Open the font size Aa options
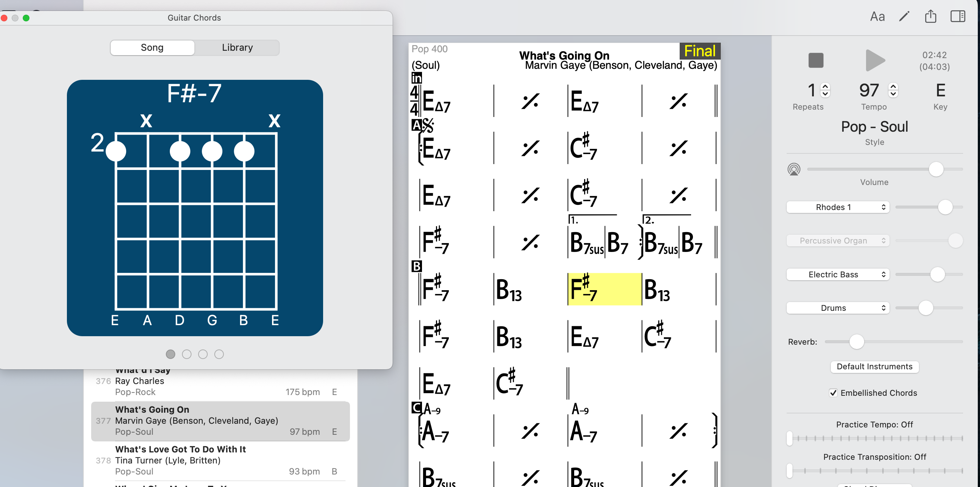The width and height of the screenshot is (980, 487). tap(877, 17)
